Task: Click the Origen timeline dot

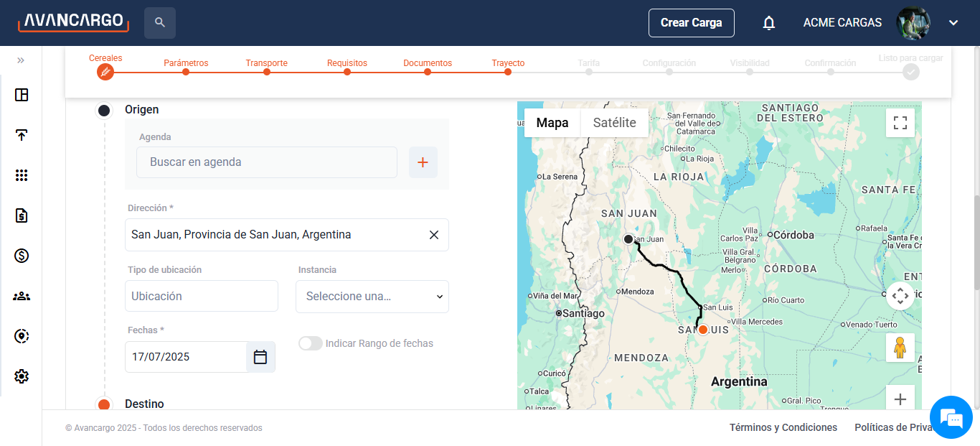Action: coord(104,110)
